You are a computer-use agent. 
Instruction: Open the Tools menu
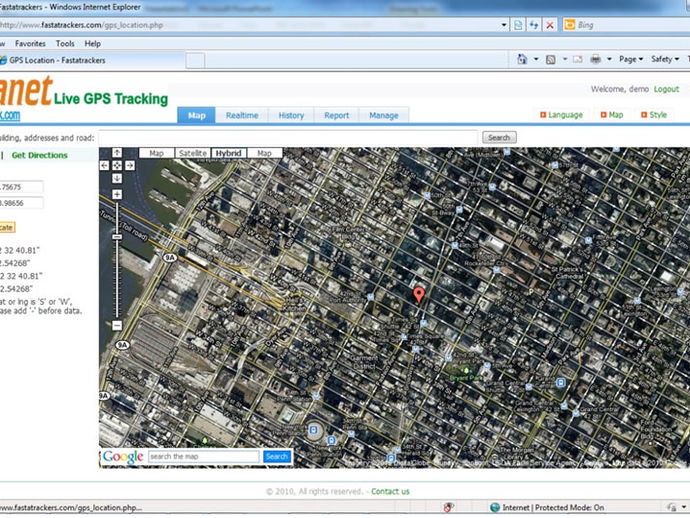point(65,44)
